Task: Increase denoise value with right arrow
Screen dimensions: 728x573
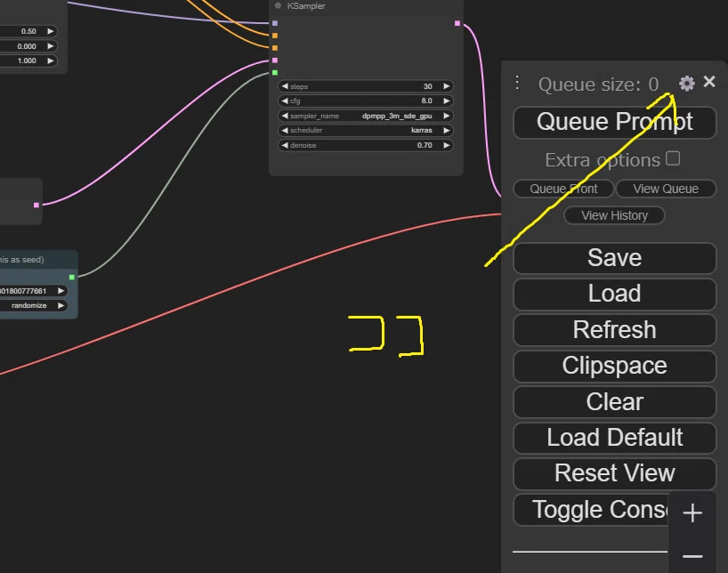Action: (446, 145)
